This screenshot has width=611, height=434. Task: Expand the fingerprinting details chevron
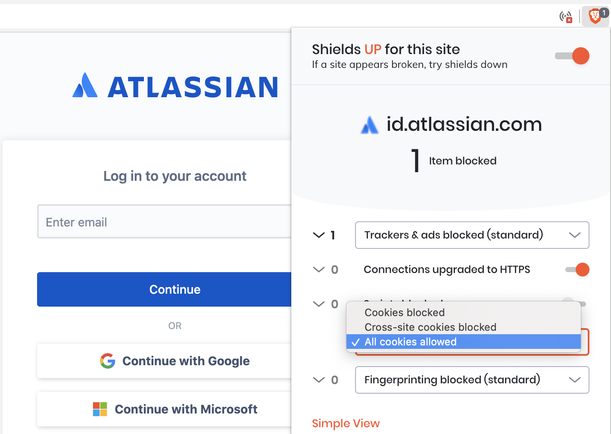coord(319,380)
